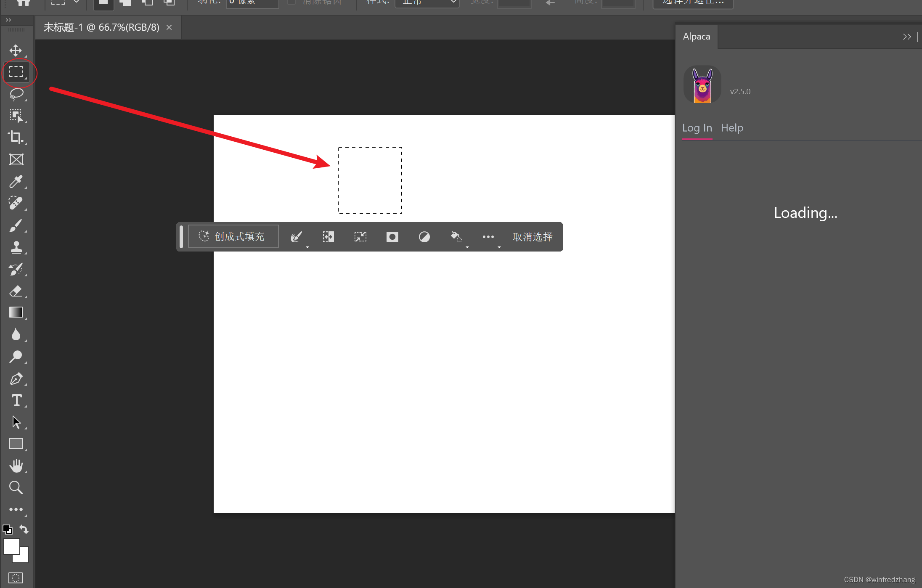
Task: Select the Crop tool
Action: (16, 137)
